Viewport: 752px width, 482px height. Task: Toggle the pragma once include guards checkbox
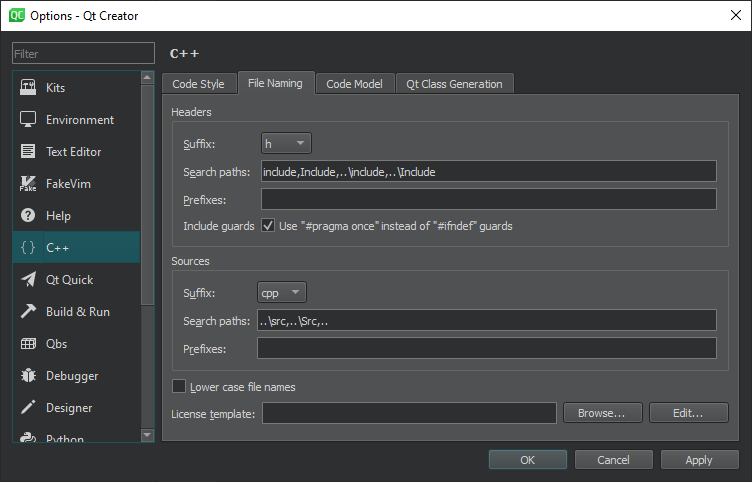pyautogui.click(x=268, y=225)
